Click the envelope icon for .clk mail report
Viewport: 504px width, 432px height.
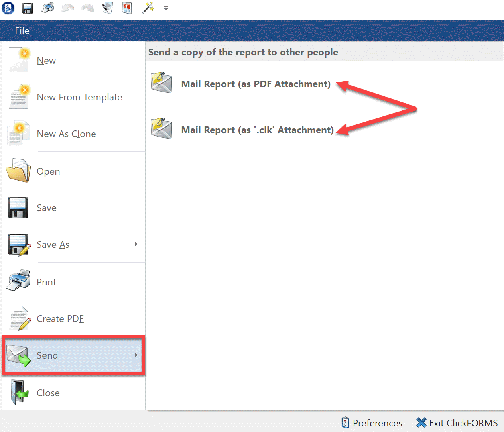tap(161, 128)
